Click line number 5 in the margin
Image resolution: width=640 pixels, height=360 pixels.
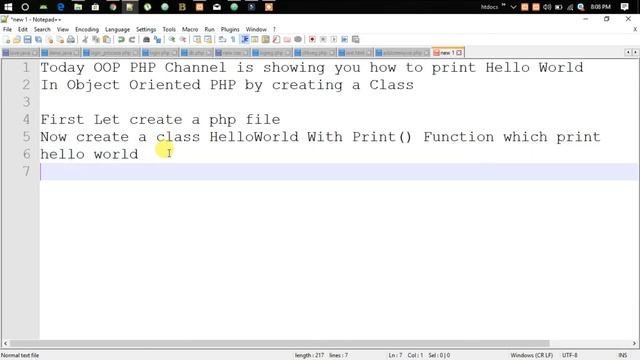(x=27, y=136)
